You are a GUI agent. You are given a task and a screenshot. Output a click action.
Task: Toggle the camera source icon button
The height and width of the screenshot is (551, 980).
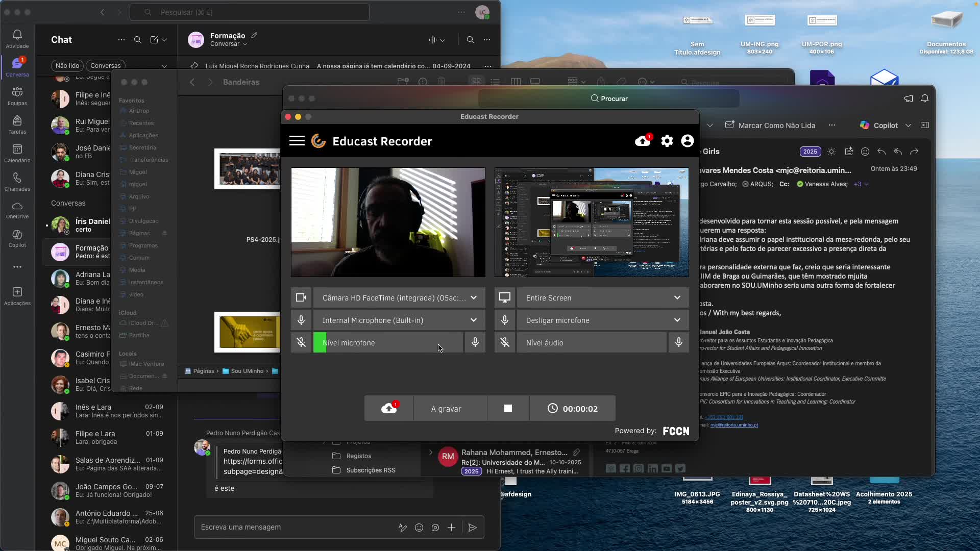pyautogui.click(x=301, y=298)
